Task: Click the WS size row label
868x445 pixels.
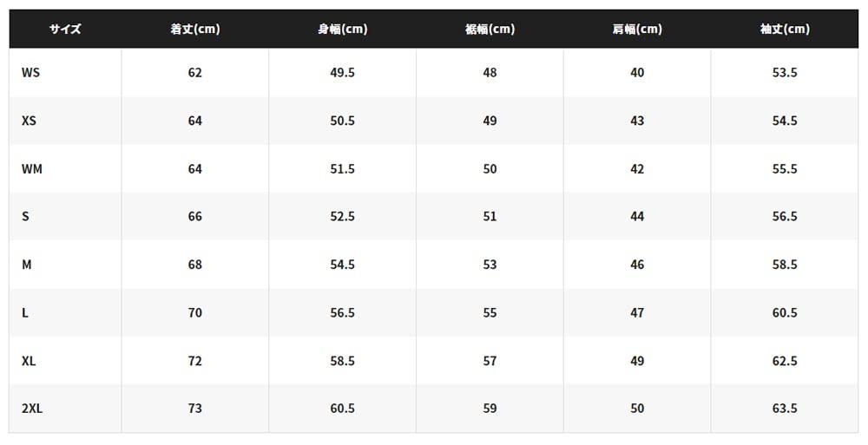Action: [31, 73]
